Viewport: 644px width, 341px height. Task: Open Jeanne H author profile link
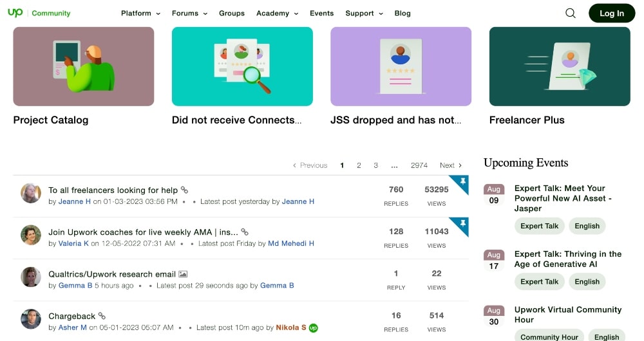(x=74, y=201)
